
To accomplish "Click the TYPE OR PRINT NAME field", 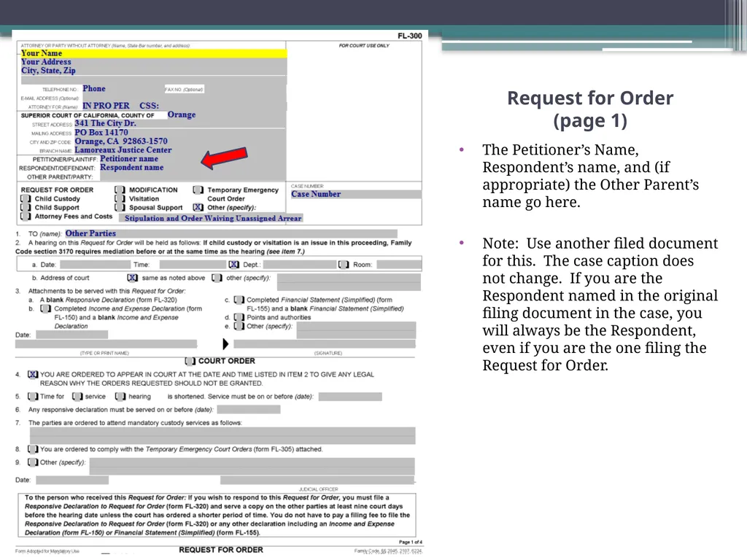I will [106, 344].
